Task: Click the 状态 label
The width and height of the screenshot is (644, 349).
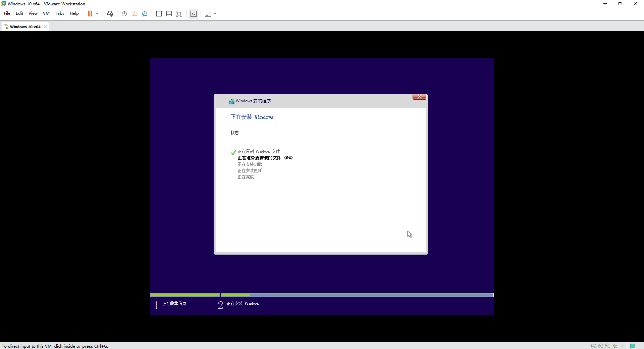Action: point(234,133)
